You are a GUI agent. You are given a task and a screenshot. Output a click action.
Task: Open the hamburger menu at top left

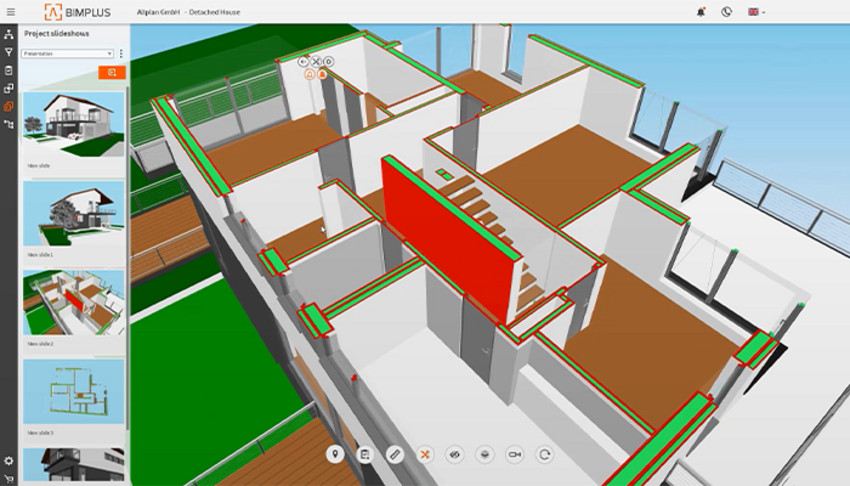click(10, 12)
